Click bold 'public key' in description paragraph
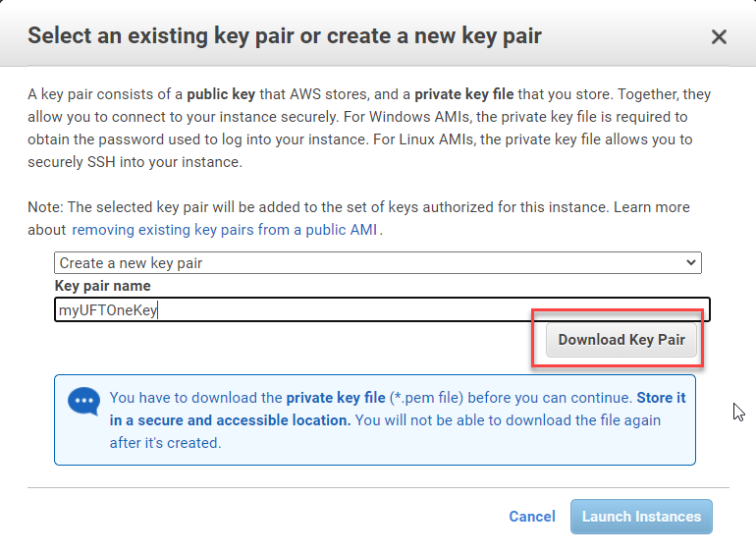 click(x=221, y=94)
